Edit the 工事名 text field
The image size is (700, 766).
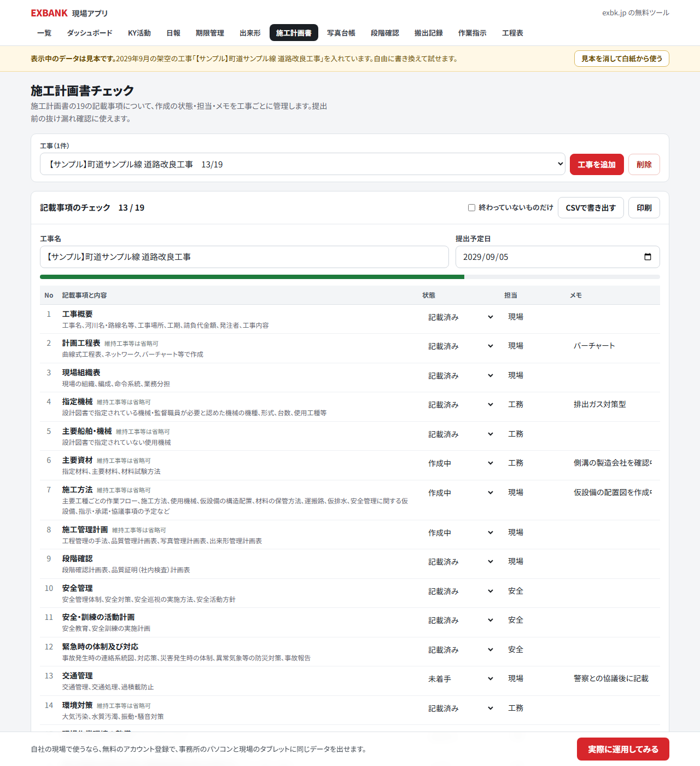(244, 257)
